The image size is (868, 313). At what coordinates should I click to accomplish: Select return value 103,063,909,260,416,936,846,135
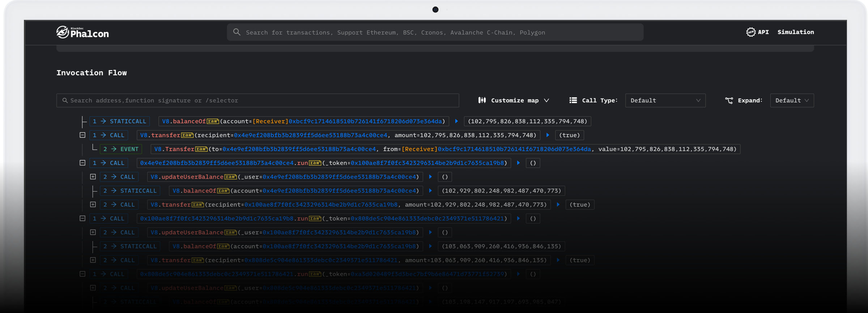pos(502,246)
